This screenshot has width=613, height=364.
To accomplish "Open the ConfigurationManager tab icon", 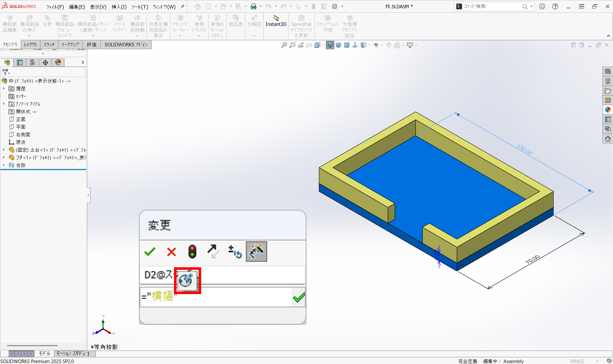I will (33, 63).
